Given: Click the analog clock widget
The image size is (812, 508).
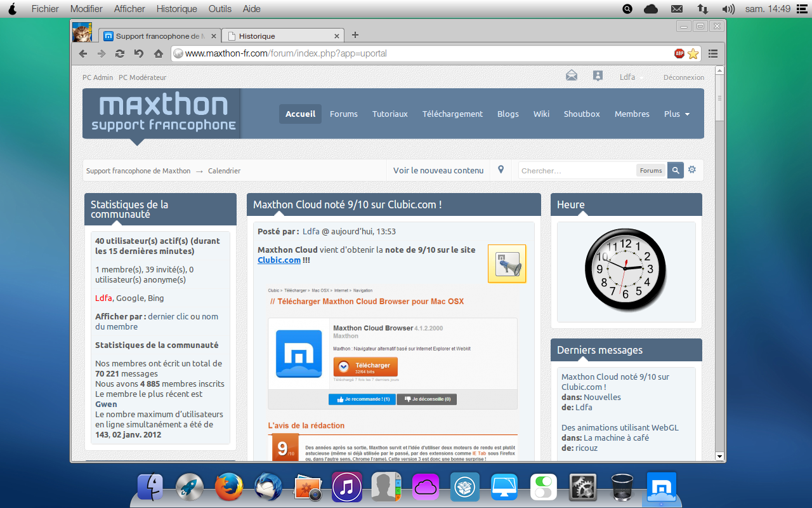Looking at the screenshot, I should tap(625, 269).
